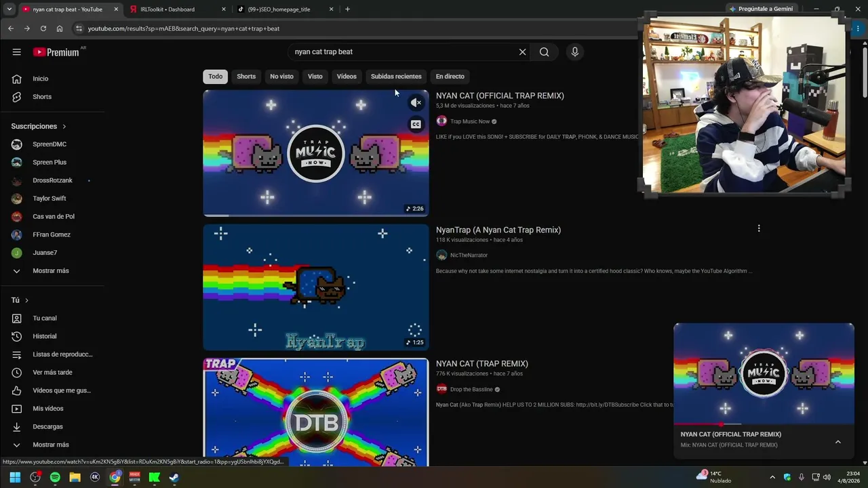Open Steam from the taskbar
Viewport: 868px width, 488px height.
[174, 477]
